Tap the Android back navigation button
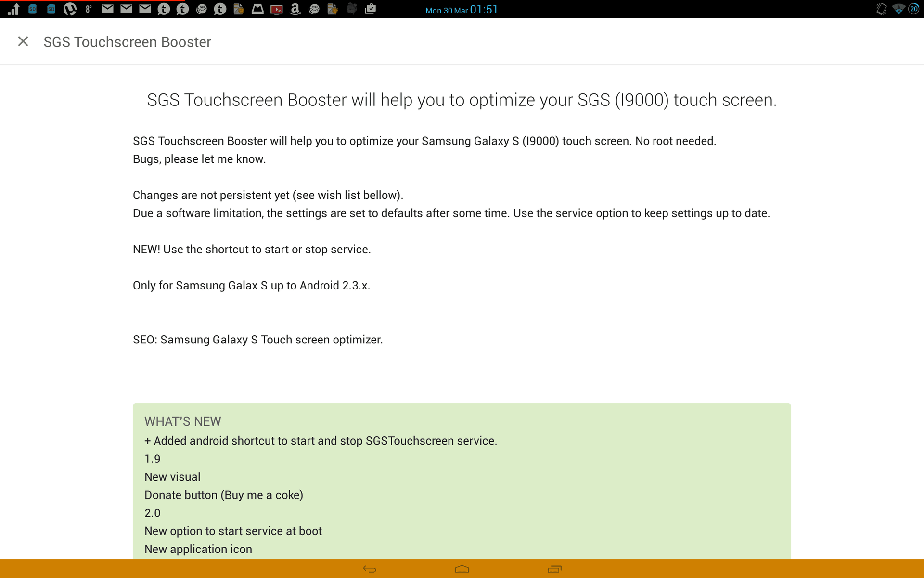The image size is (924, 578). pos(369,569)
